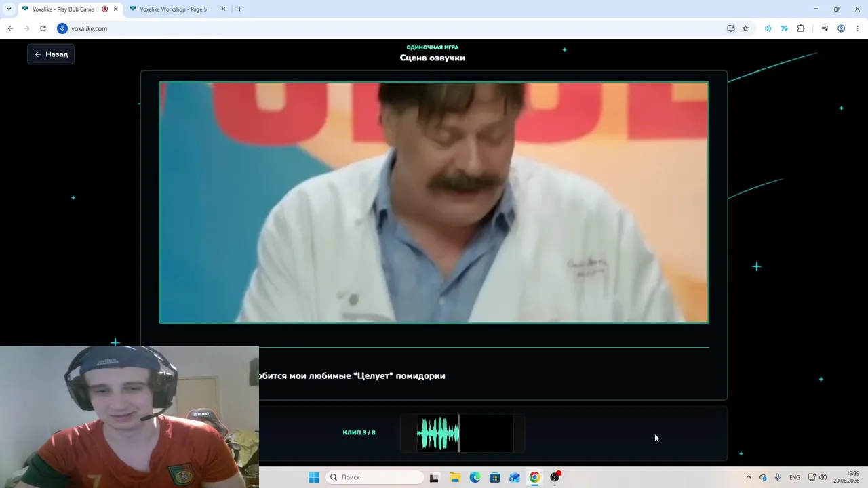
Task: Click the Сцена озвучки heading
Action: coord(433,58)
